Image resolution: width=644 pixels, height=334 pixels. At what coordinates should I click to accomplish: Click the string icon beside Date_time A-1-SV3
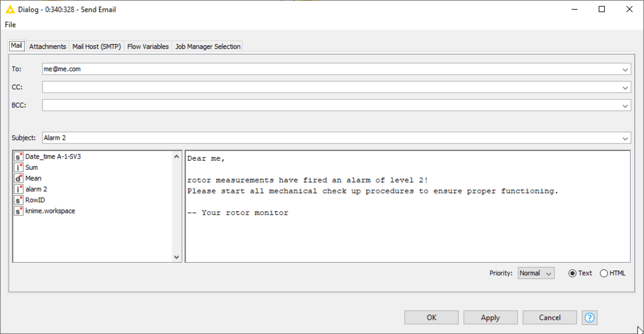(18, 157)
